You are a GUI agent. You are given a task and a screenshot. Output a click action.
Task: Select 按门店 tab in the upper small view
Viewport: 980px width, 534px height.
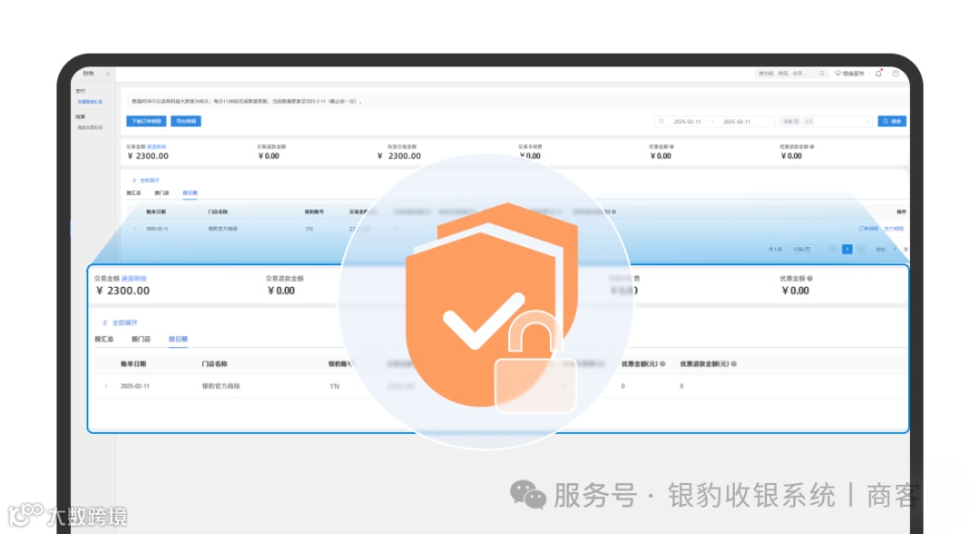pos(162,193)
